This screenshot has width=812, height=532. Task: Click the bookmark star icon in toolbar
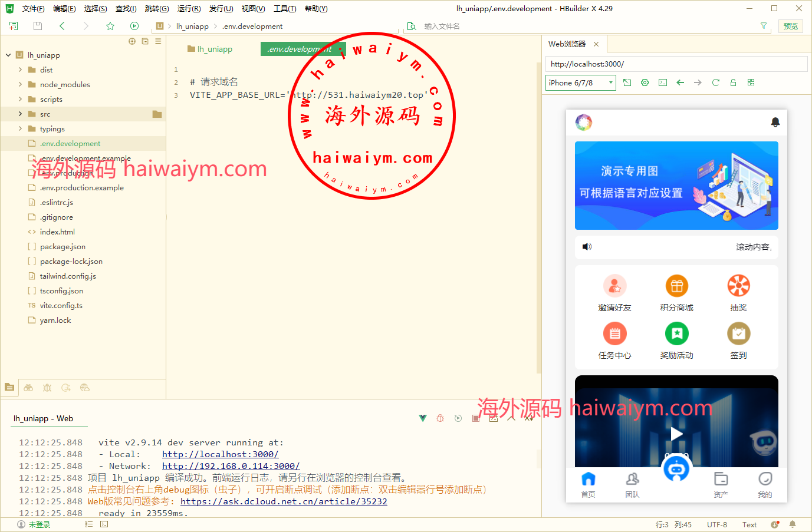pyautogui.click(x=110, y=26)
